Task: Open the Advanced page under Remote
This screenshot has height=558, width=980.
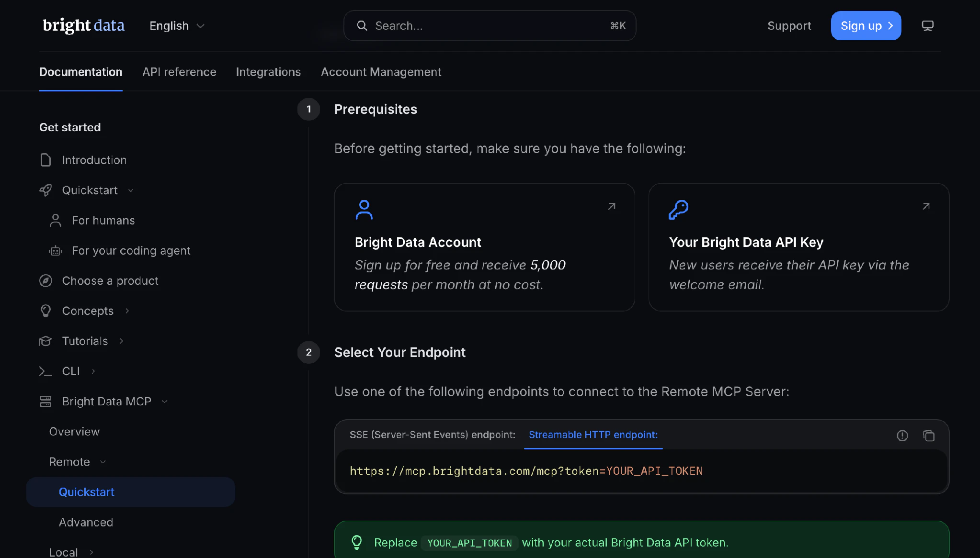Action: 86,522
